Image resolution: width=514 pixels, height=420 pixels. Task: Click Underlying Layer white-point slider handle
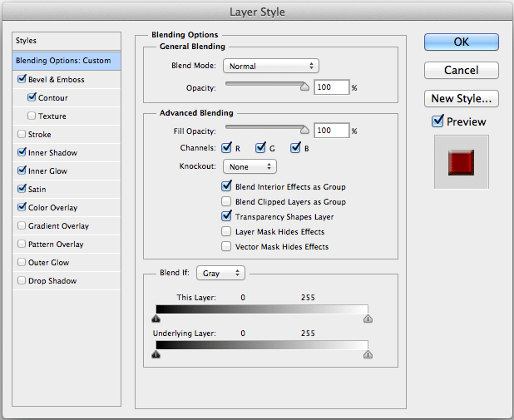pos(368,353)
